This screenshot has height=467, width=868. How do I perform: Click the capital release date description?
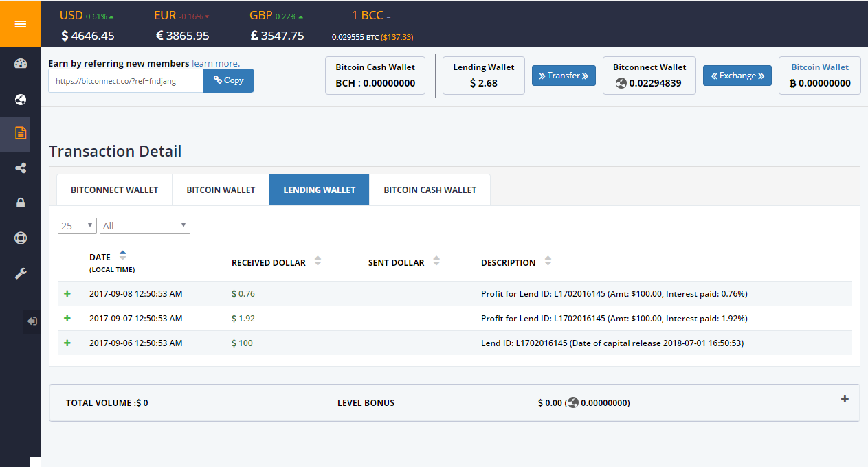[x=612, y=343]
